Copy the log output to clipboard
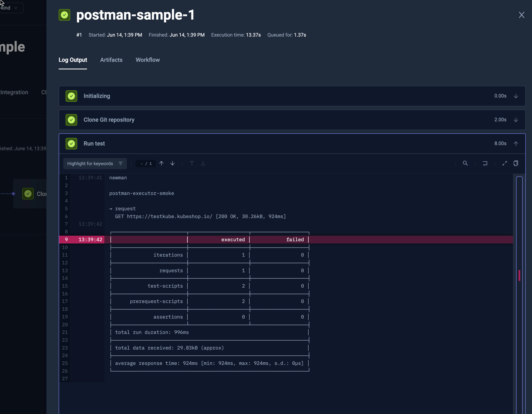Image resolution: width=532 pixels, height=414 pixels. click(516, 163)
